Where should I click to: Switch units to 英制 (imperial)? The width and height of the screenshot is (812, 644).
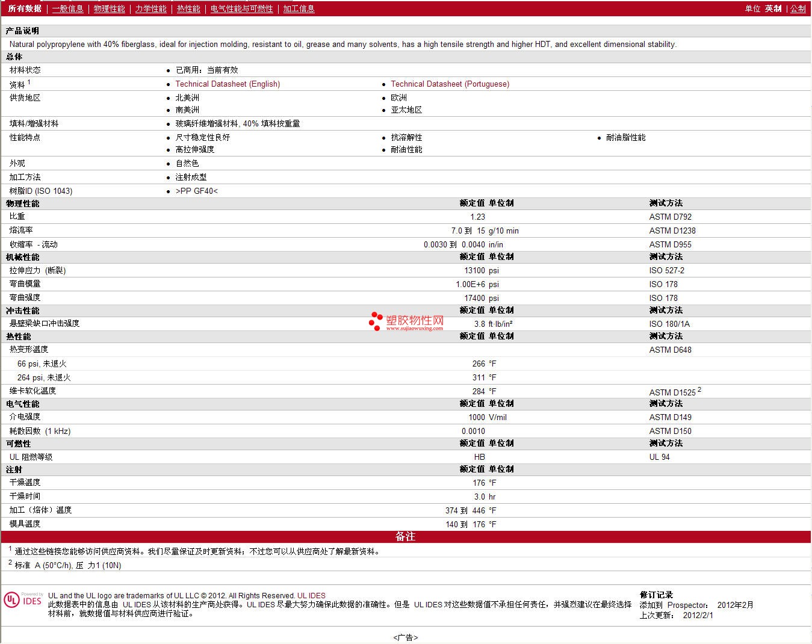pyautogui.click(x=773, y=8)
